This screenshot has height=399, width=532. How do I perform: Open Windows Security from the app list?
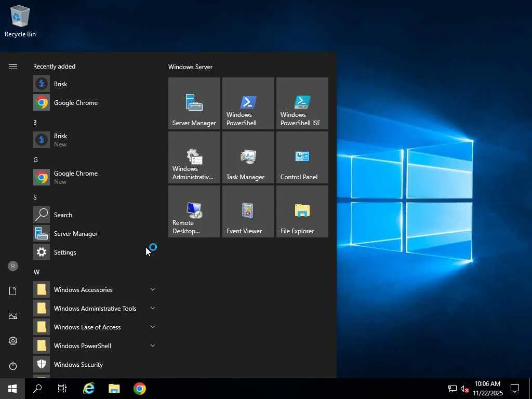click(x=78, y=365)
